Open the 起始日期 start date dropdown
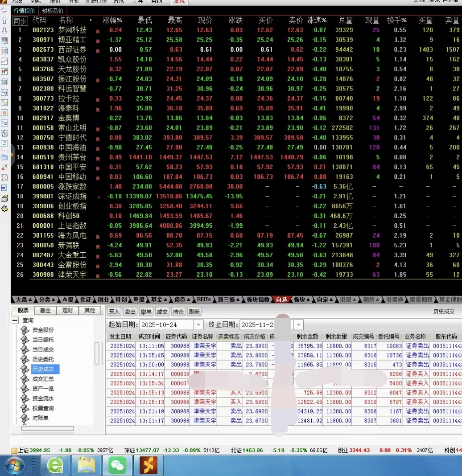The image size is (462, 476). point(198,325)
